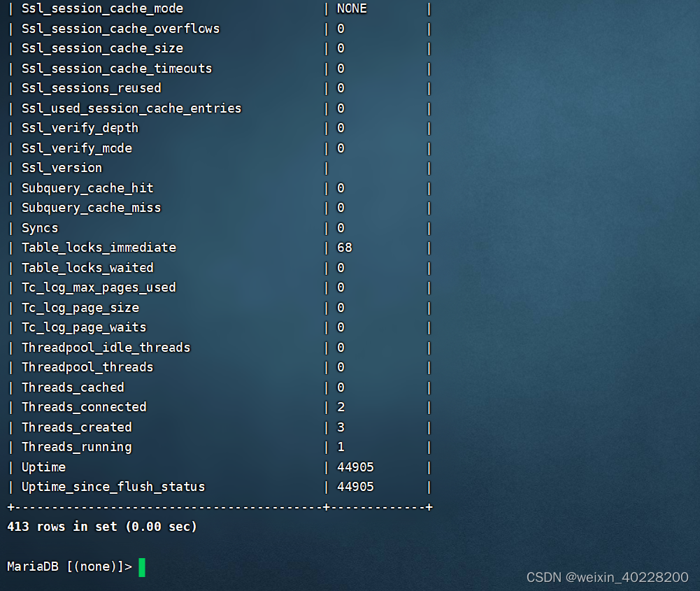Select the value 2 for Threads_connected
Image resolution: width=700 pixels, height=591 pixels.
[341, 407]
